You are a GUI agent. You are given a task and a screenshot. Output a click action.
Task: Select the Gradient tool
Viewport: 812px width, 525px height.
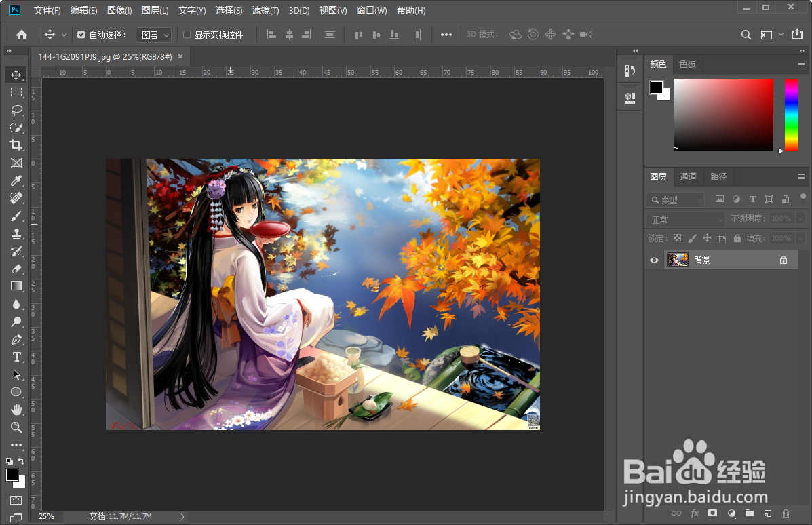click(x=16, y=286)
